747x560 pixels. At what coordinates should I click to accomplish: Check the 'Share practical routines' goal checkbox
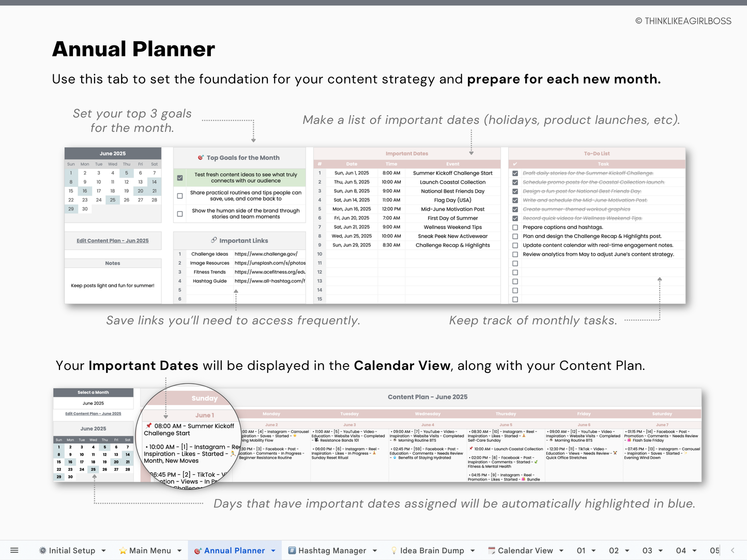pyautogui.click(x=179, y=195)
